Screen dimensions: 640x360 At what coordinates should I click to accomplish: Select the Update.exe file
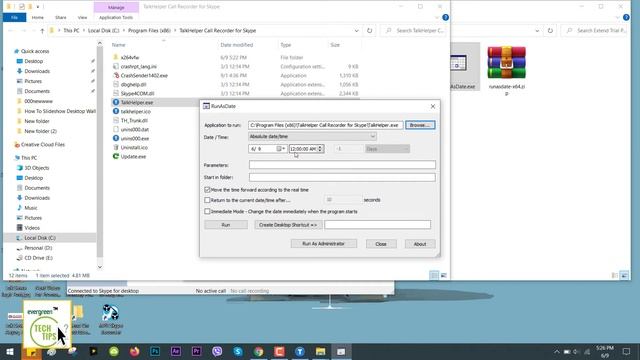coord(133,156)
